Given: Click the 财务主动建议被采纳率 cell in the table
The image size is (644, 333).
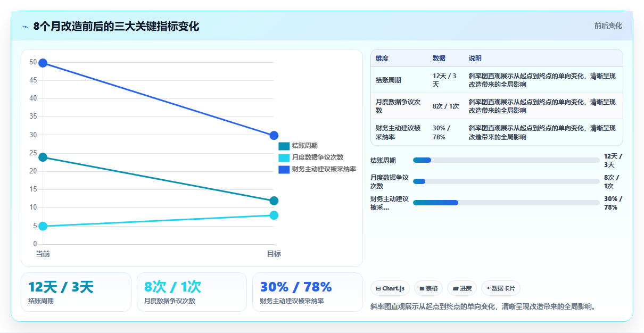Looking at the screenshot, I should click(x=398, y=132).
